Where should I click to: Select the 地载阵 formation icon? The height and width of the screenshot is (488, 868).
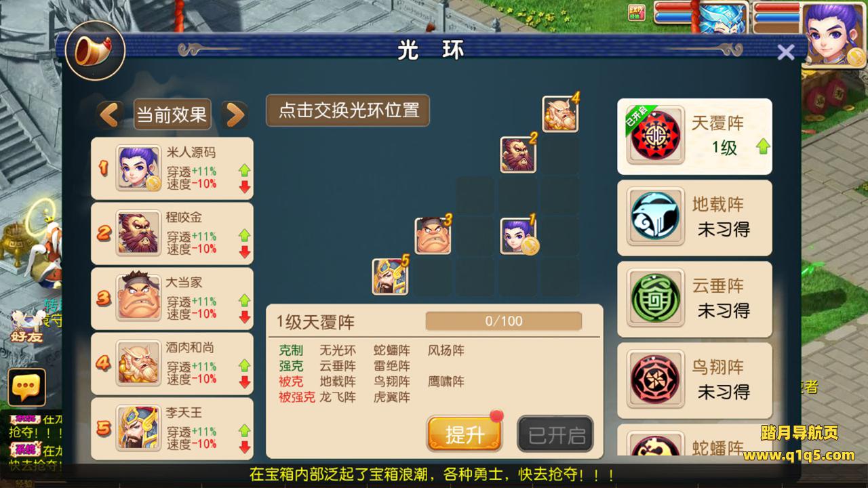(654, 218)
